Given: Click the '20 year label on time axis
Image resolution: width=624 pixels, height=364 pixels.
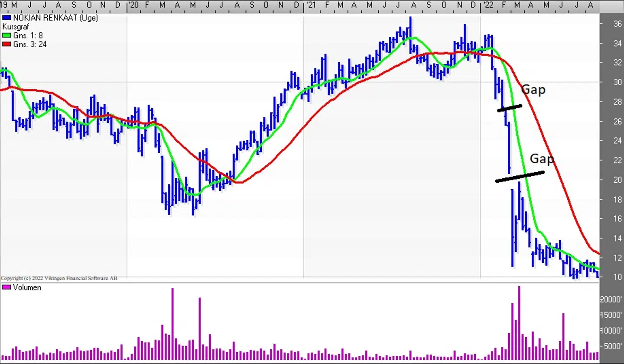Looking at the screenshot, I should point(133,5).
